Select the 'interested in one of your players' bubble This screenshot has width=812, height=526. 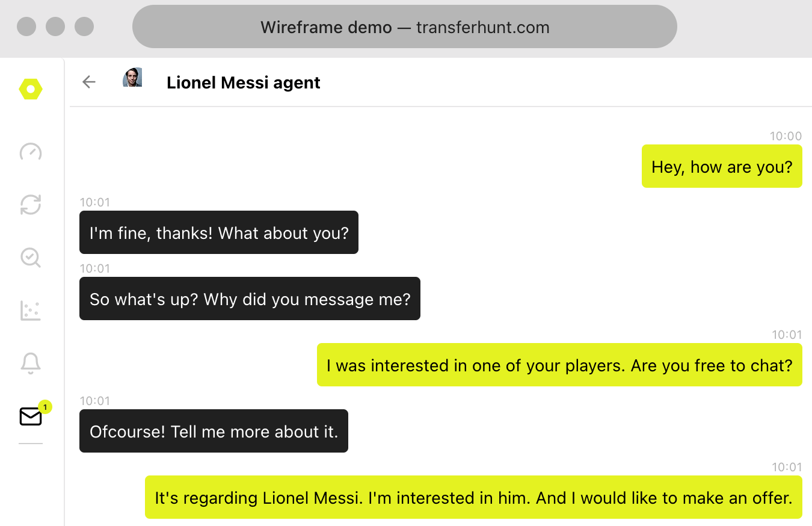tap(559, 365)
